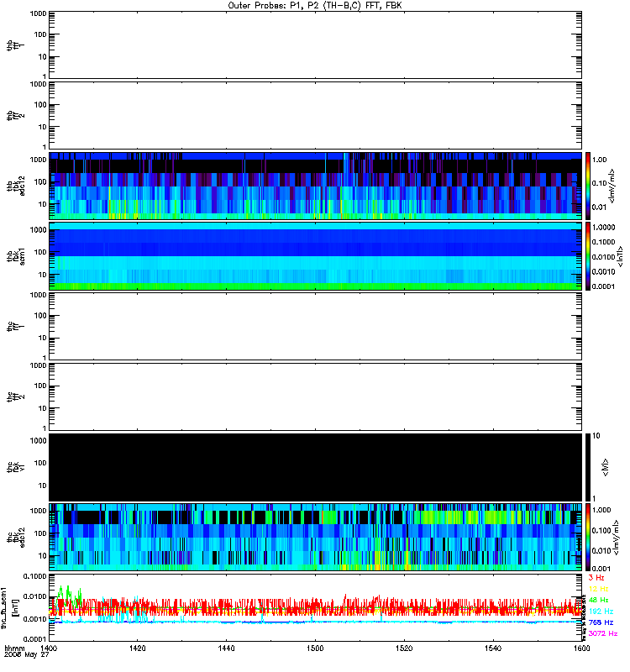The width and height of the screenshot is (630, 672).
Task: Click the "thc fbk v1" y-axis title
Action: point(16,467)
